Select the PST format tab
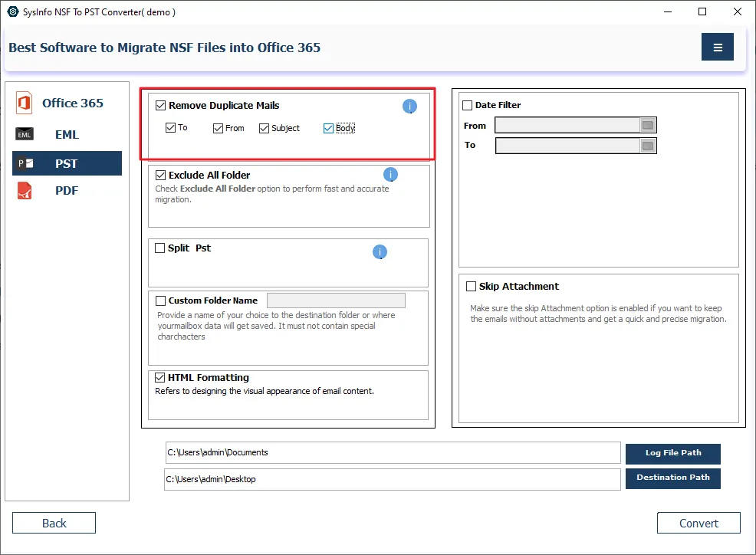The image size is (756, 555). pos(67,163)
